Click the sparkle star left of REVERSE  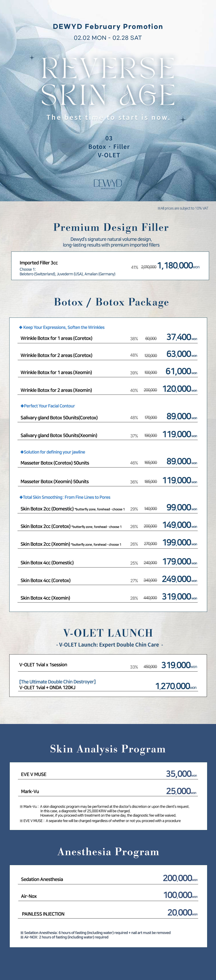click(x=32, y=58)
